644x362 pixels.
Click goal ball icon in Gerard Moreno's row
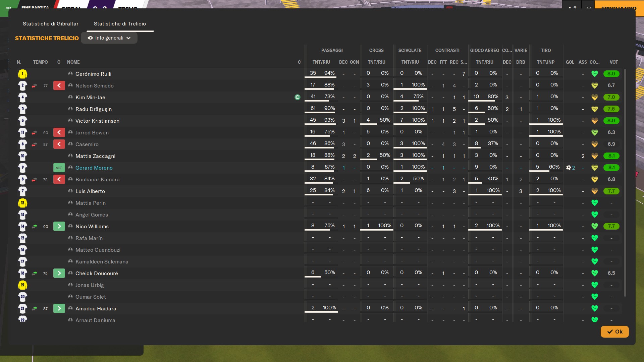click(569, 168)
